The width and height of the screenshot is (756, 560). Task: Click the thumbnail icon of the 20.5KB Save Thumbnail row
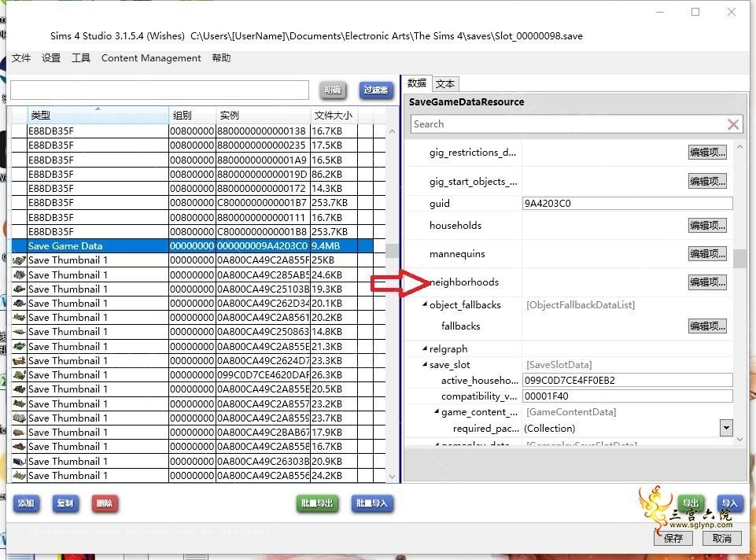[19, 389]
